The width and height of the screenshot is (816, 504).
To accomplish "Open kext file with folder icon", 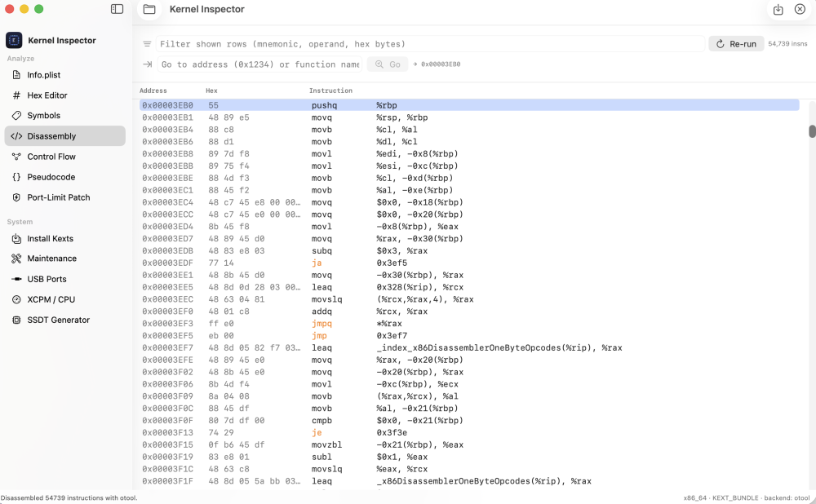I will pyautogui.click(x=149, y=9).
